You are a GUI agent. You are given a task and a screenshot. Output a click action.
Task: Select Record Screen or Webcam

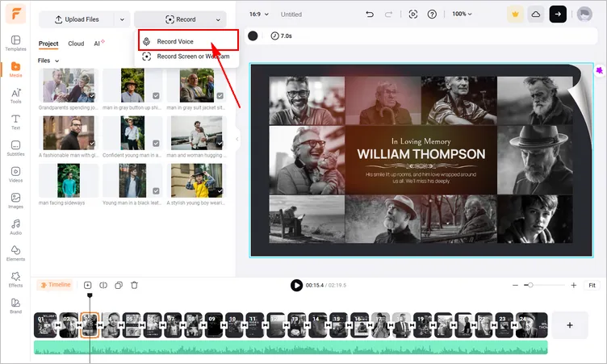[188, 56]
